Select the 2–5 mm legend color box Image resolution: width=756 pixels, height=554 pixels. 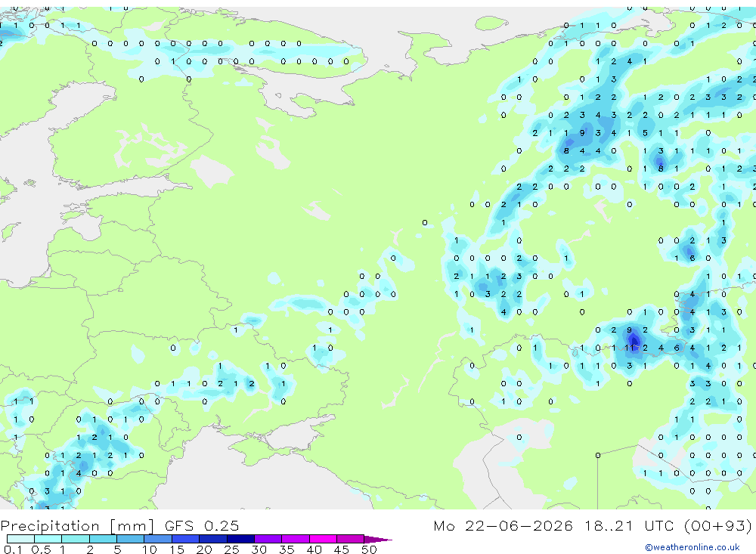pyautogui.click(x=103, y=539)
